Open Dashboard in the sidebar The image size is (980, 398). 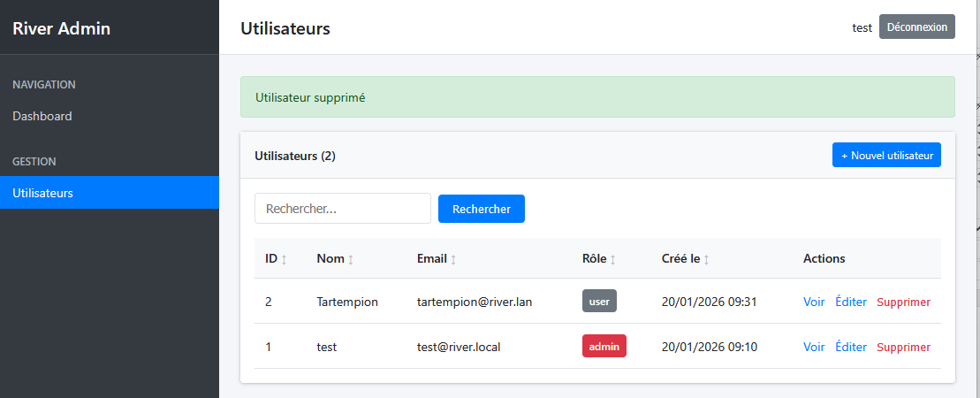pyautogui.click(x=42, y=116)
